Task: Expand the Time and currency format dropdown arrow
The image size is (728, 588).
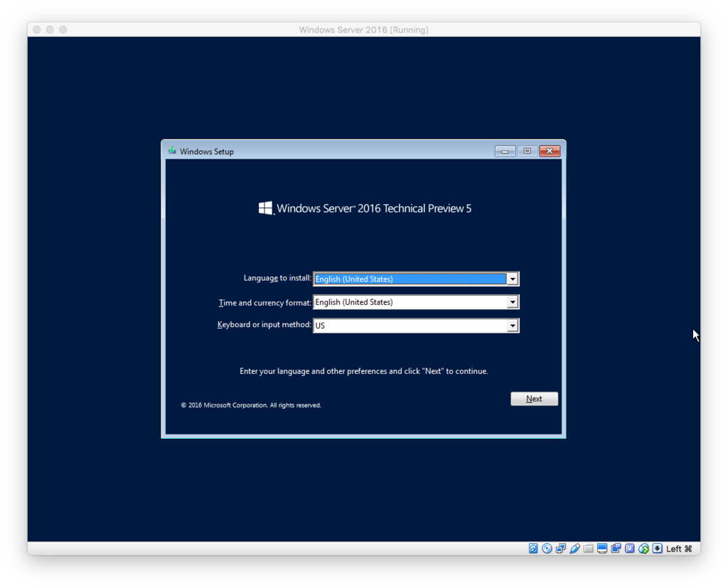Action: coord(513,302)
